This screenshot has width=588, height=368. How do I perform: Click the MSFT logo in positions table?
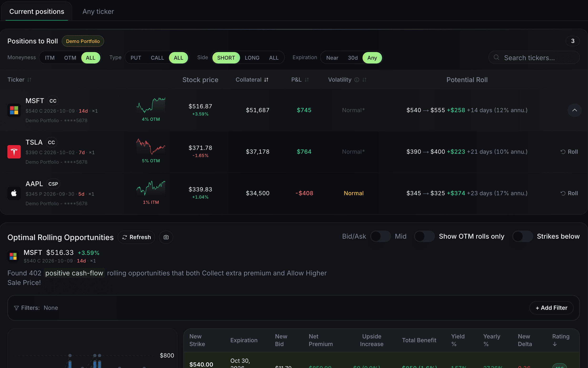[14, 110]
